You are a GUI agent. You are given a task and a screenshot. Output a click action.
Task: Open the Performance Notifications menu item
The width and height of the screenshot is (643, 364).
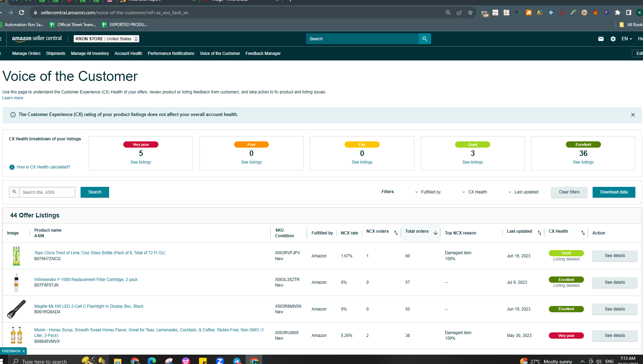(x=171, y=53)
